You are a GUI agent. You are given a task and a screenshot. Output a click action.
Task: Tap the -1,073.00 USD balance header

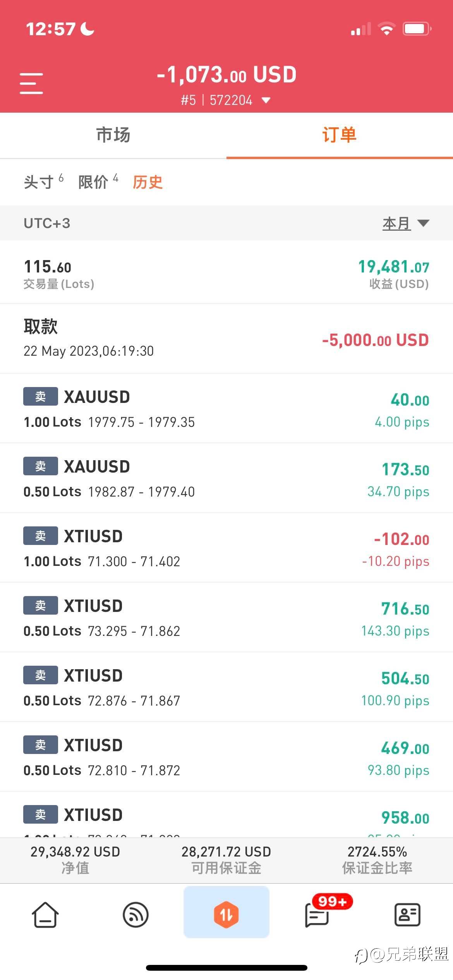click(x=226, y=74)
